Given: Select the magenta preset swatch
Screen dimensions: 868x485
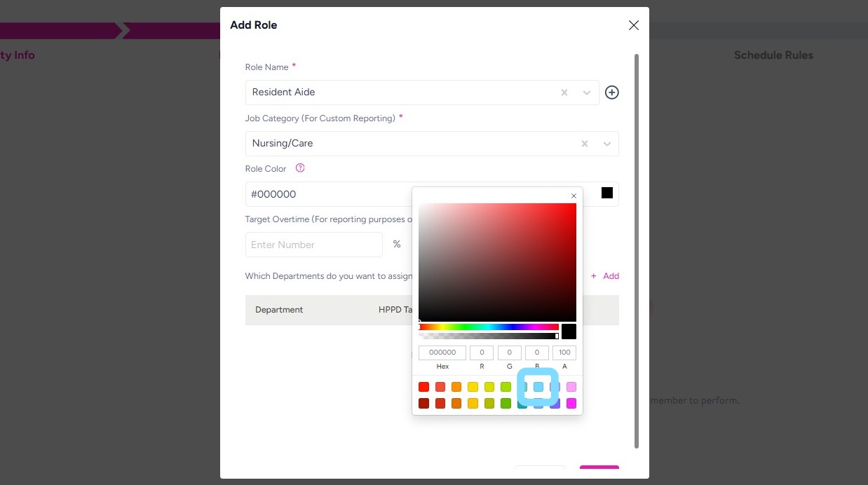Looking at the screenshot, I should pos(571,403).
